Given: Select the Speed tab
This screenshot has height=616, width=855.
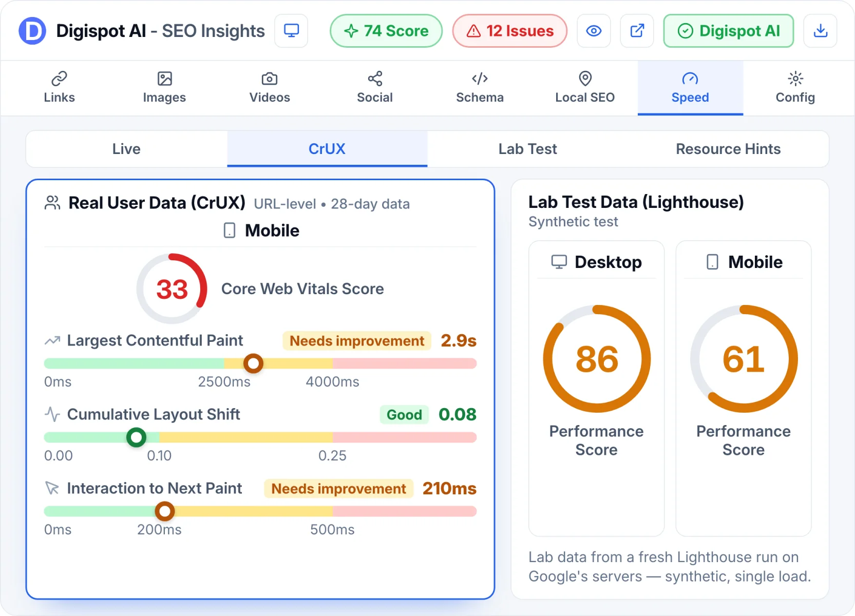Looking at the screenshot, I should 690,88.
